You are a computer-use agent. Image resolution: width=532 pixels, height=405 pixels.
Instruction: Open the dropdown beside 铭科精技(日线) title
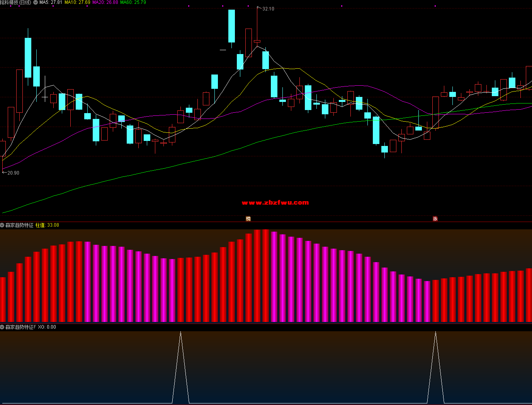(36, 2)
